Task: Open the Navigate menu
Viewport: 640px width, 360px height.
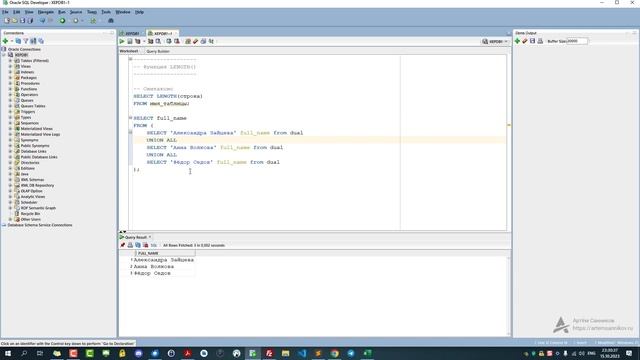Action: (45, 12)
